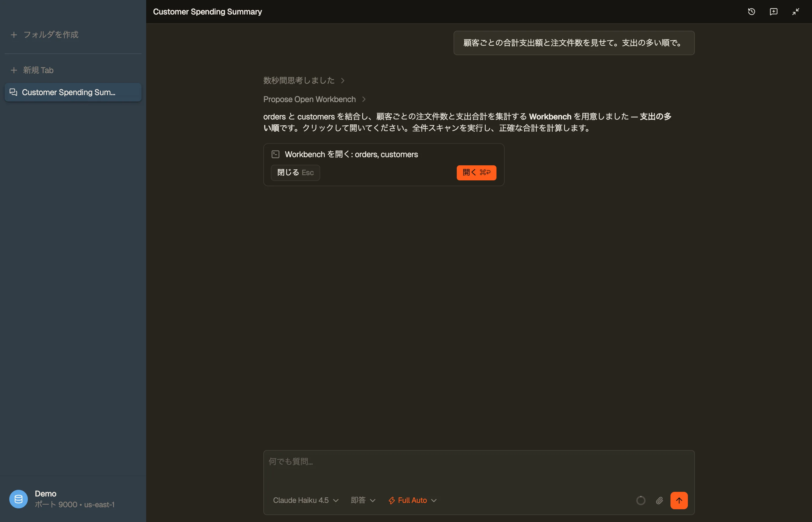Open the 即答 response mode dropdown
Image resolution: width=812 pixels, height=522 pixels.
pyautogui.click(x=363, y=500)
